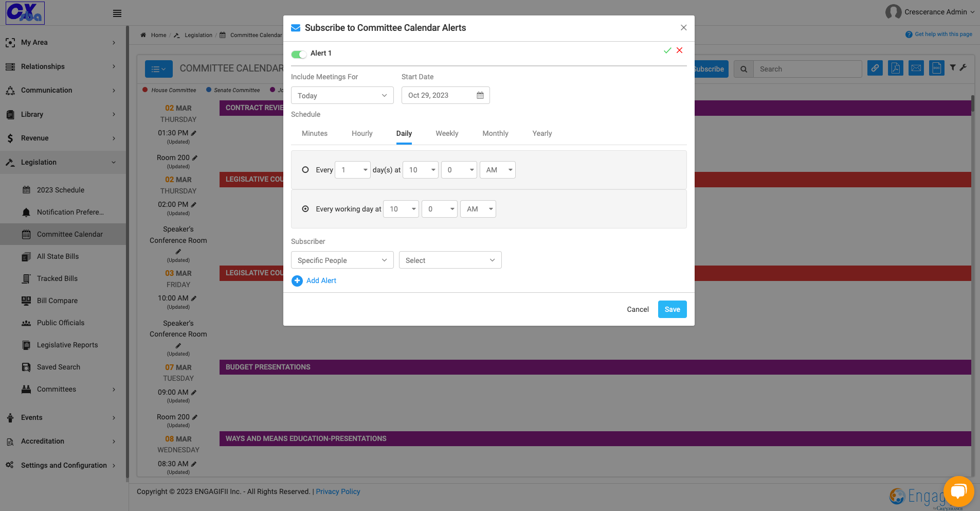The height and width of the screenshot is (511, 980).
Task: Click the blue plus icon next to Add Alert
Action: pyautogui.click(x=297, y=280)
